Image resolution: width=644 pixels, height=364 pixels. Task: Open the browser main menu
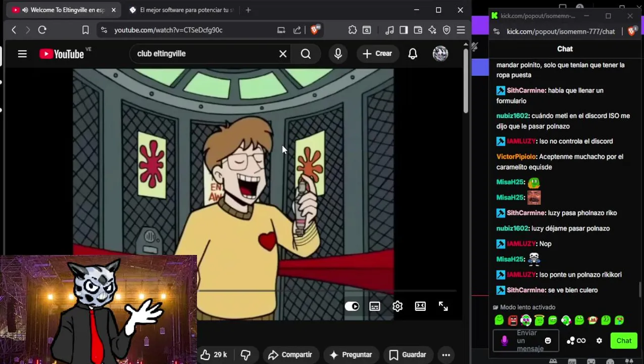click(461, 30)
